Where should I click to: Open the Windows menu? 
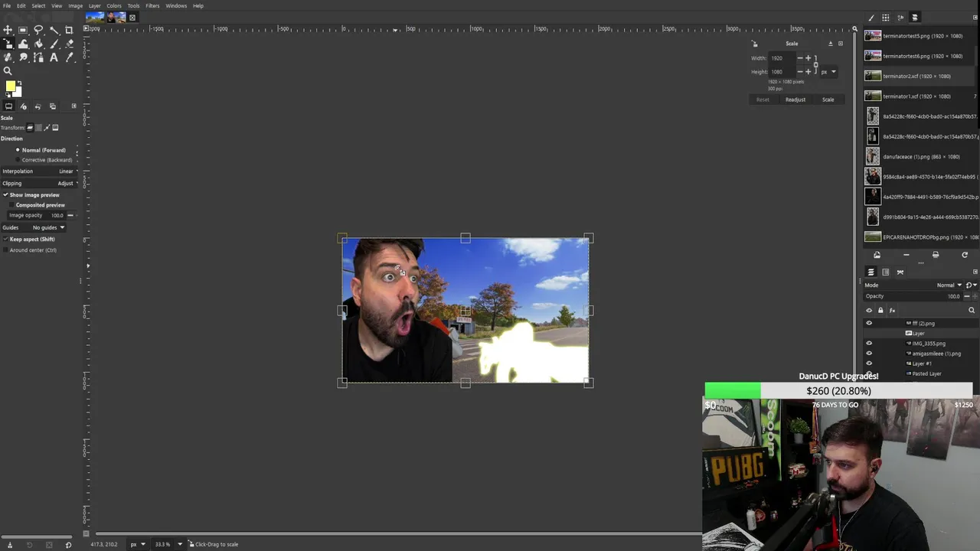pyautogui.click(x=176, y=5)
